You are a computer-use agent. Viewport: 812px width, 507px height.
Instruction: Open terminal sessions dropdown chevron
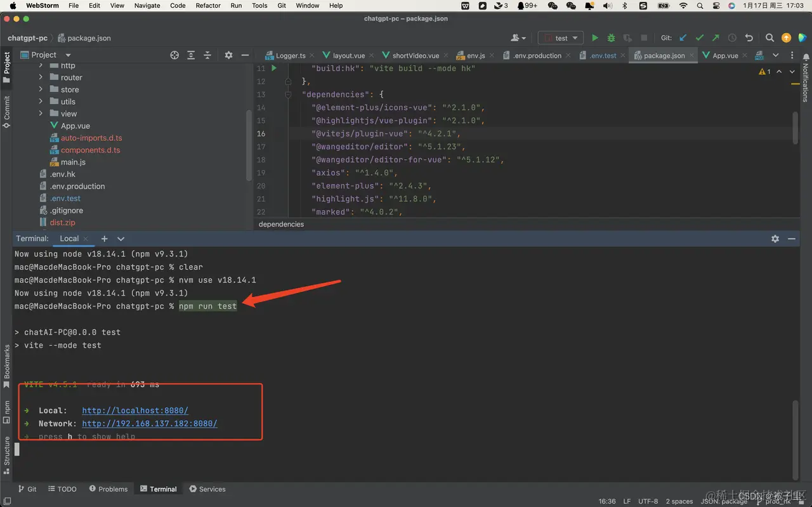point(121,239)
